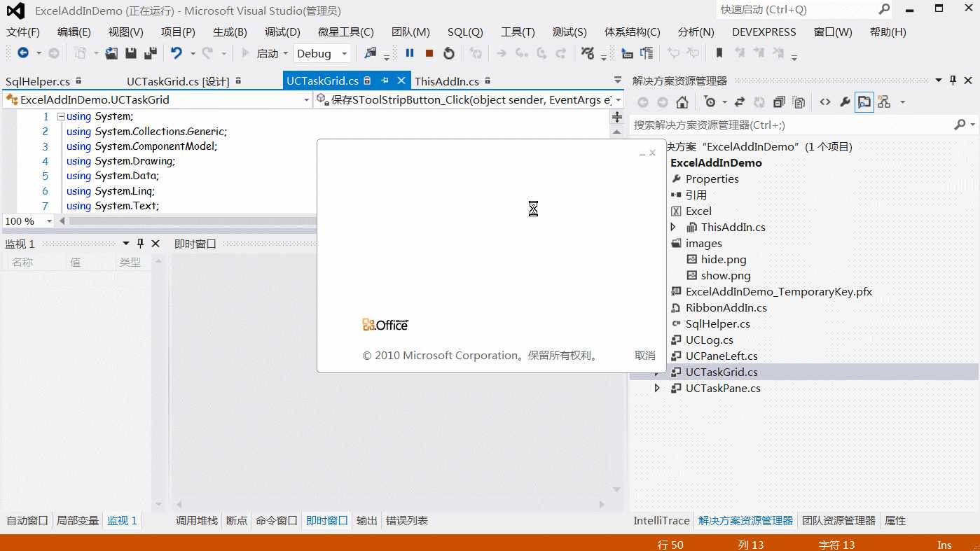Click the parameter info toolbar icon

pos(647,53)
